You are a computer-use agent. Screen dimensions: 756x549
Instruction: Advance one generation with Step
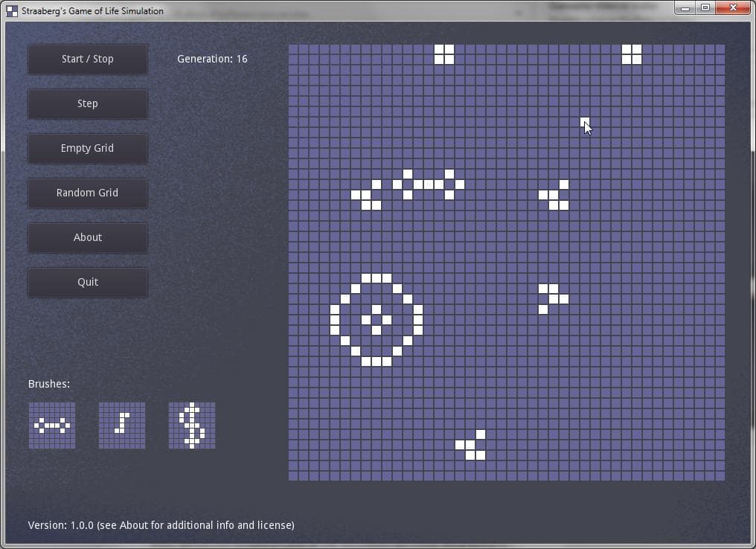tap(88, 103)
